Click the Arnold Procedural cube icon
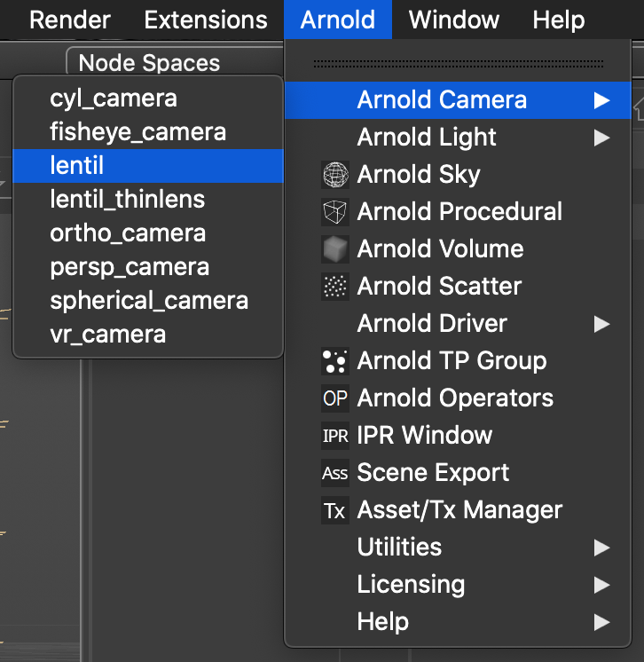Viewport: 644px width, 662px height. pyautogui.click(x=335, y=211)
